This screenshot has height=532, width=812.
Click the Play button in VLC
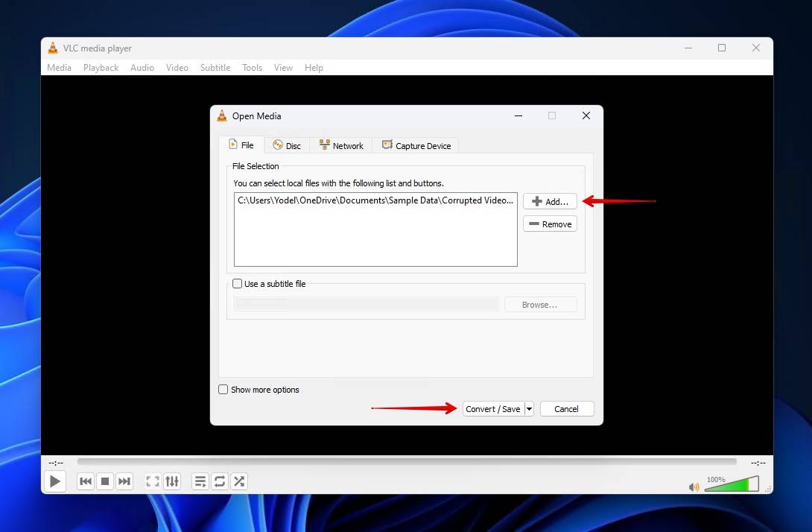pos(54,481)
